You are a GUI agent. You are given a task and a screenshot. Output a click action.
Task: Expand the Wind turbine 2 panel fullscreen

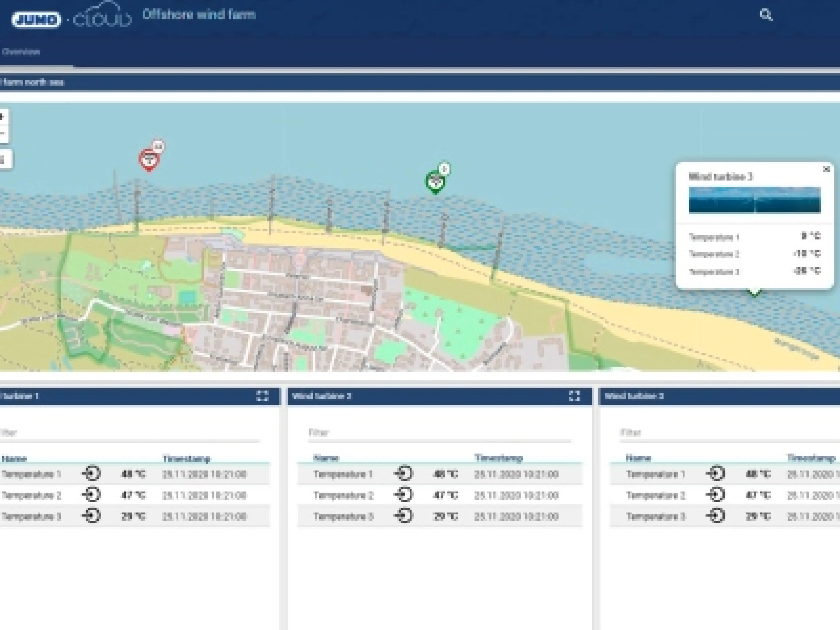click(x=575, y=396)
